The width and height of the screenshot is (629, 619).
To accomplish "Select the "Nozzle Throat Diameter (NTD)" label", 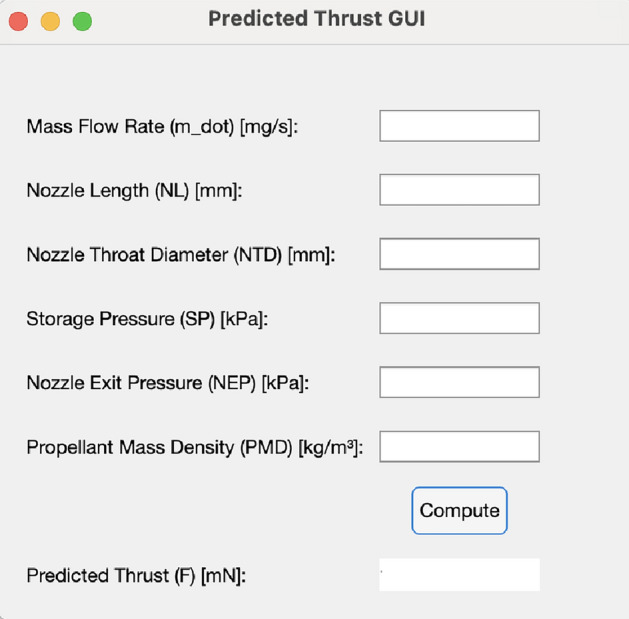I will click(x=180, y=255).
